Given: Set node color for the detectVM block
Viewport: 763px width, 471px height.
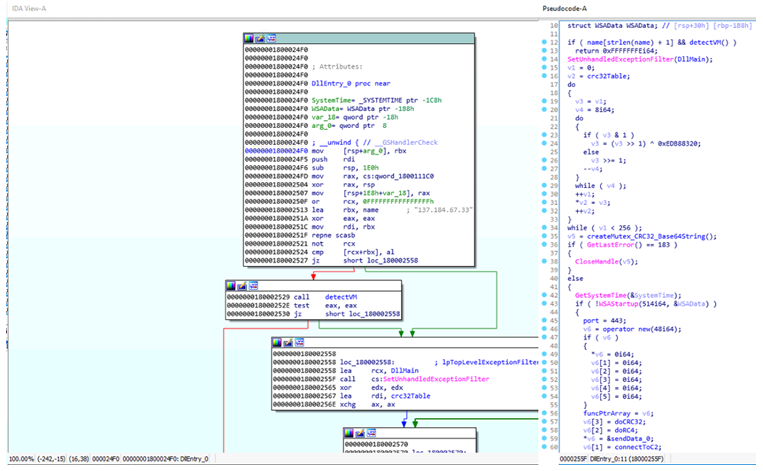Looking at the screenshot, I should click(230, 286).
